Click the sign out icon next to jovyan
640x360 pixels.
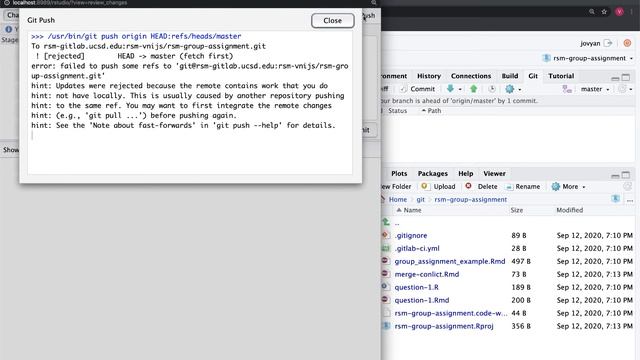click(608, 43)
